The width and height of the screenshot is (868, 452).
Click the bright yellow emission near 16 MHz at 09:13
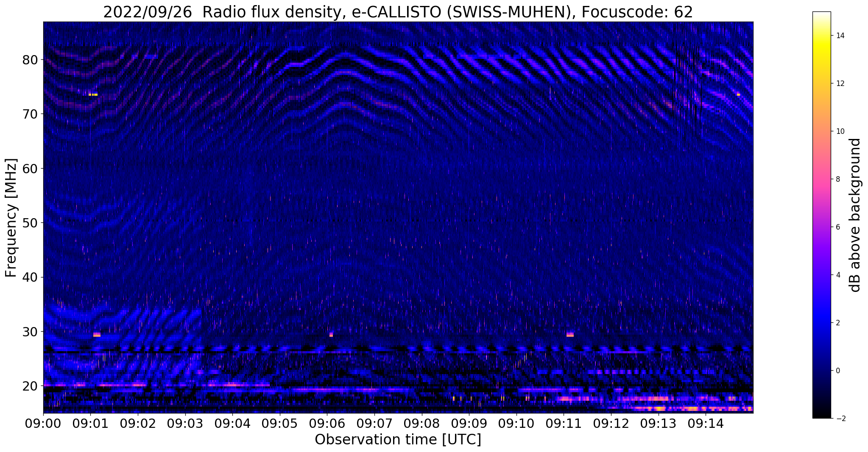coord(660,409)
